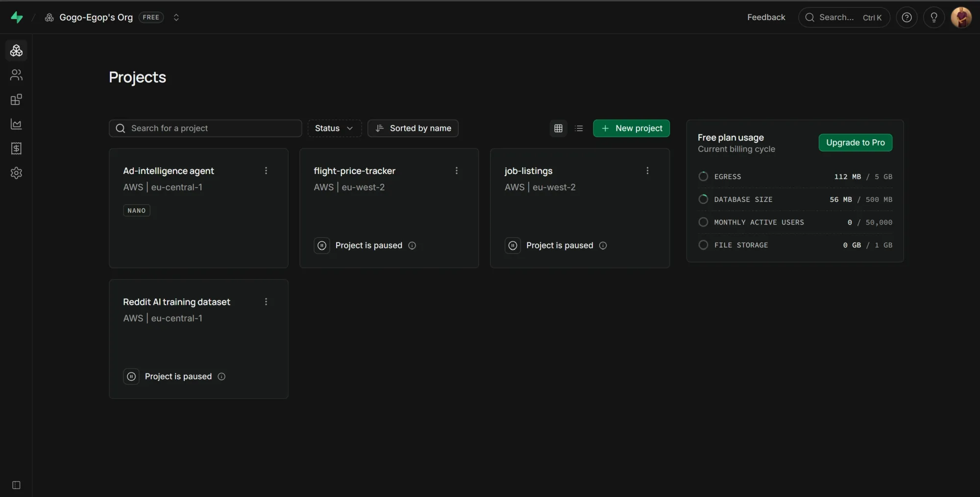Click the FILE STORAGE usage label

click(x=741, y=245)
